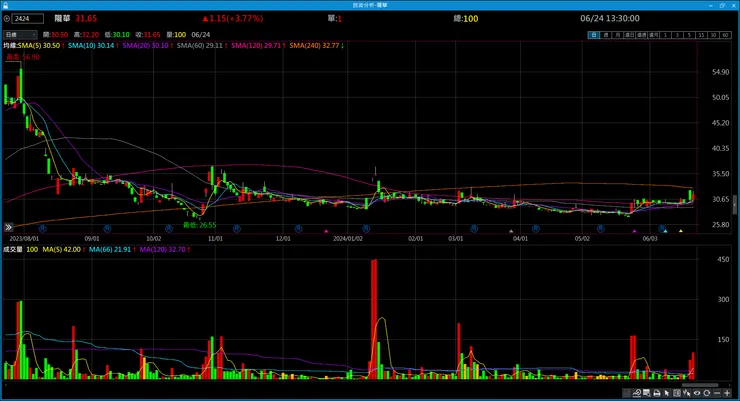Click the SMA(5) 30.50 indicator label
740x401 pixels.
41,45
